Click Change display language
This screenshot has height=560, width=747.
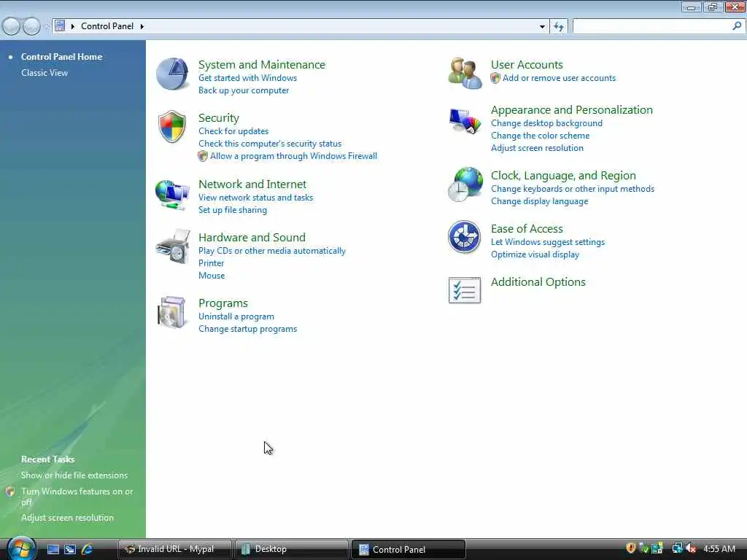pos(539,201)
